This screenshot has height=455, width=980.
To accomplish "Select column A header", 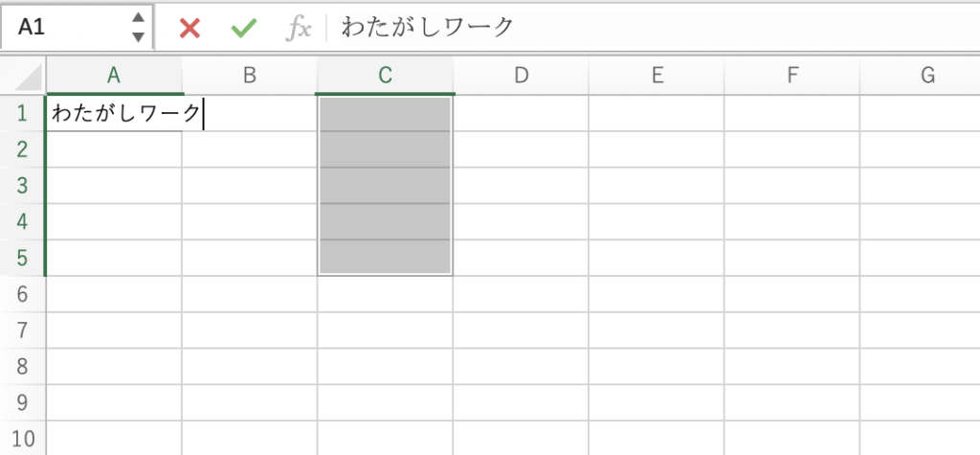I will 114,76.
